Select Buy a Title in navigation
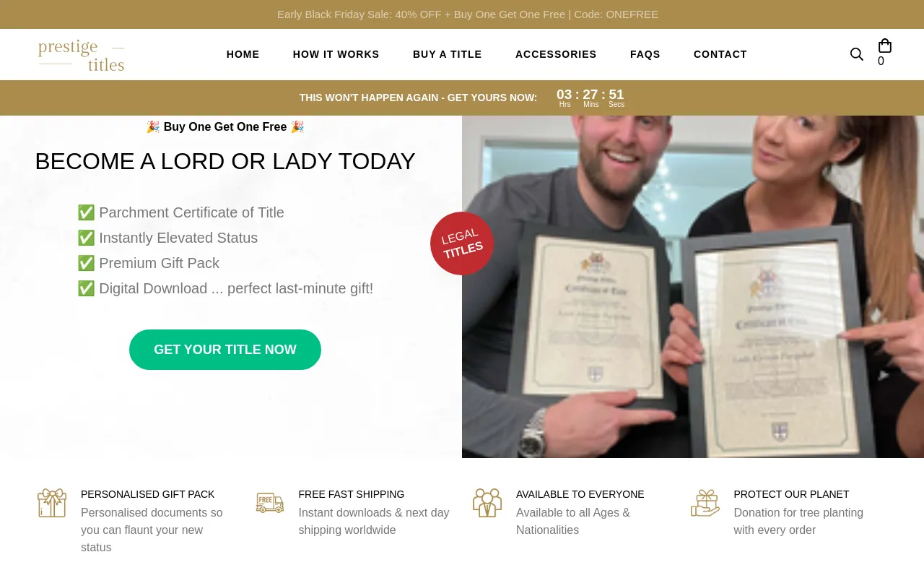Screen dimensions: 924x578 (448, 54)
